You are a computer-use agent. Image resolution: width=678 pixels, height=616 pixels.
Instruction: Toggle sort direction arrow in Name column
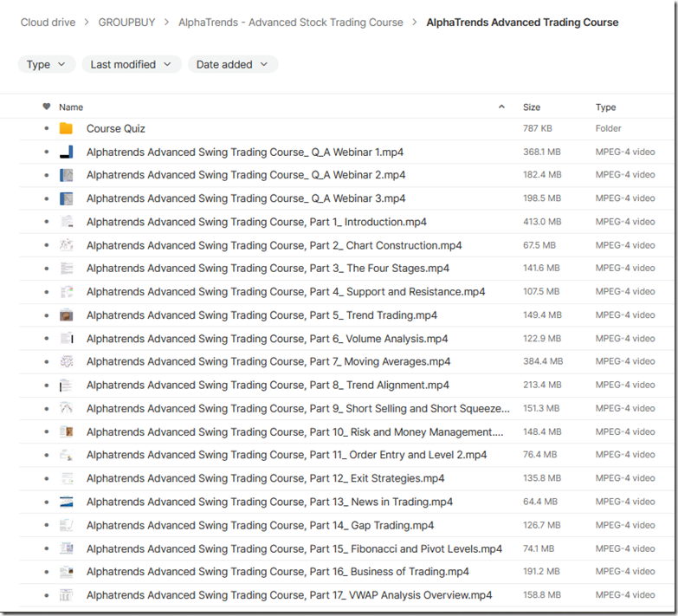click(x=501, y=107)
